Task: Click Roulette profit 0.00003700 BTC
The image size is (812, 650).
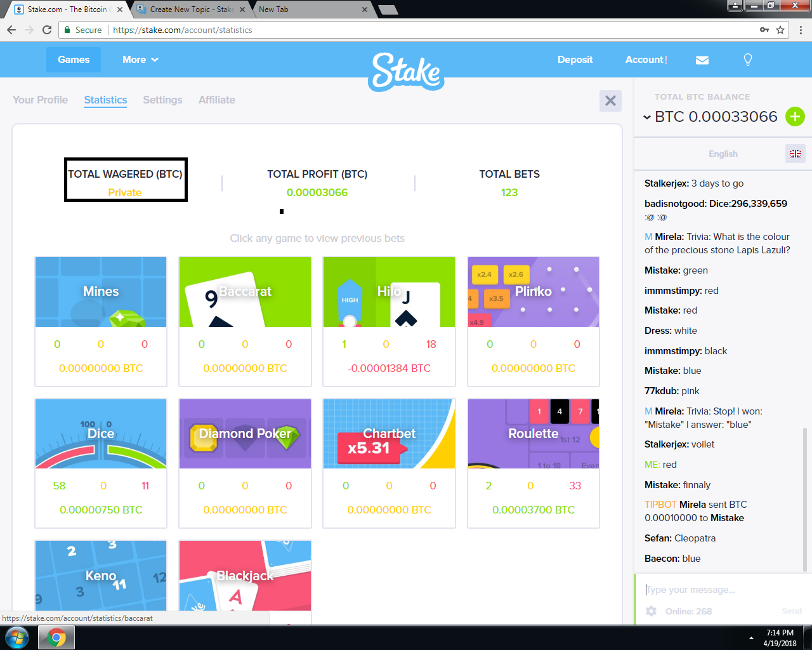Action: point(534,510)
